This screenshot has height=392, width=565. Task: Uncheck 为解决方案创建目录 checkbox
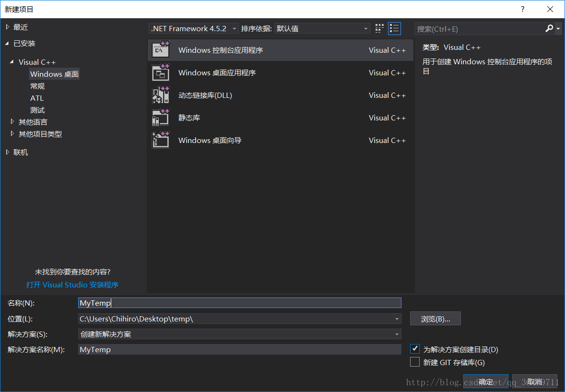[x=415, y=349]
